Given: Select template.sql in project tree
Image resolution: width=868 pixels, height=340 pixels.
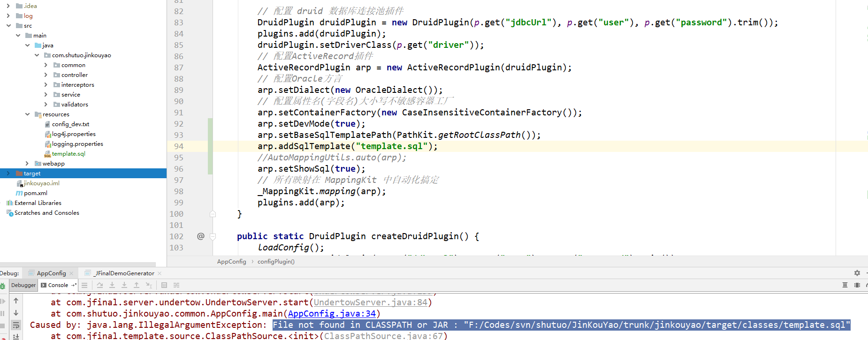Looking at the screenshot, I should (x=69, y=154).
